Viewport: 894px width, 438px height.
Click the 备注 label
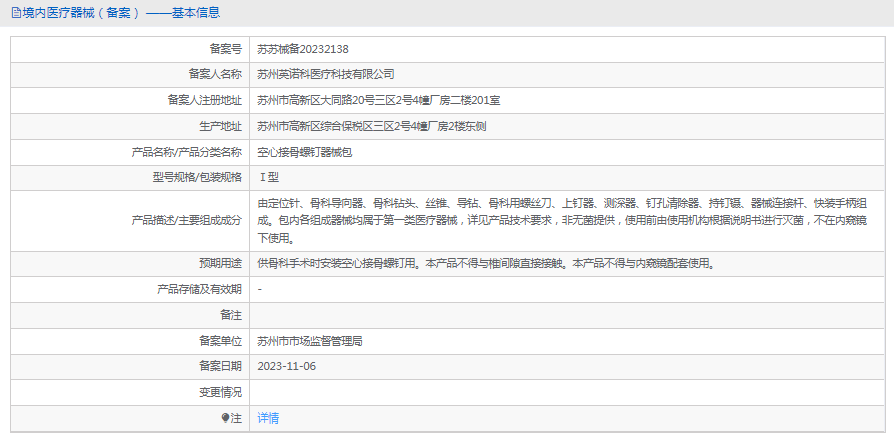[231, 315]
